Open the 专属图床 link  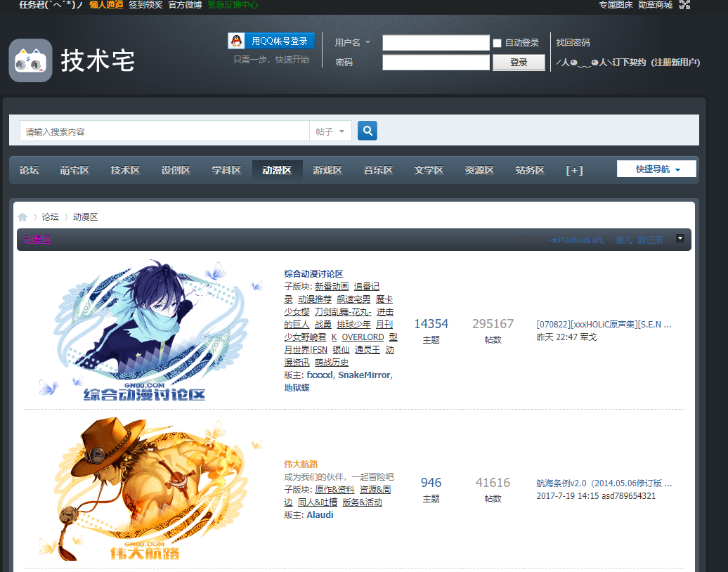616,5
